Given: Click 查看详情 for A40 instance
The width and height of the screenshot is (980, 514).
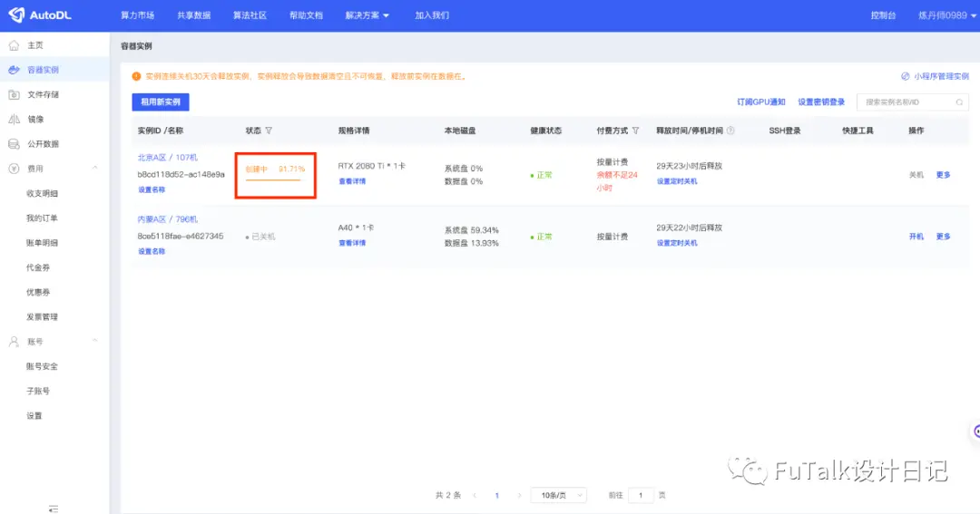Looking at the screenshot, I should pyautogui.click(x=352, y=244).
